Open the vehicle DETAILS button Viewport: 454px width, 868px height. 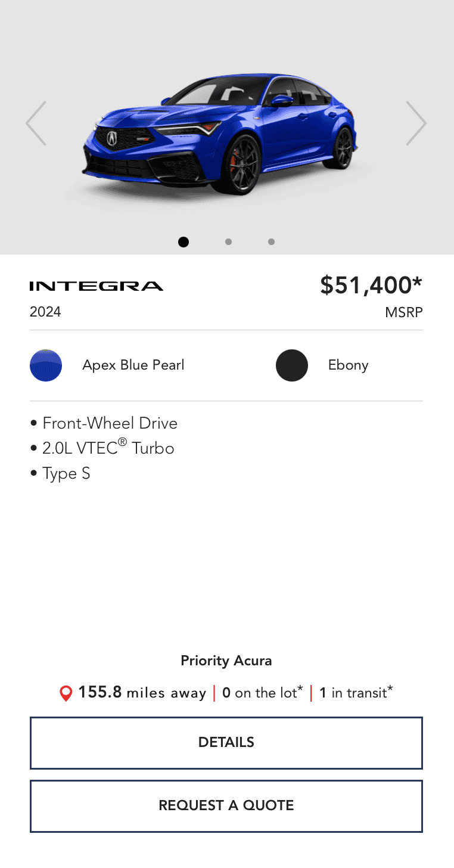pos(226,743)
